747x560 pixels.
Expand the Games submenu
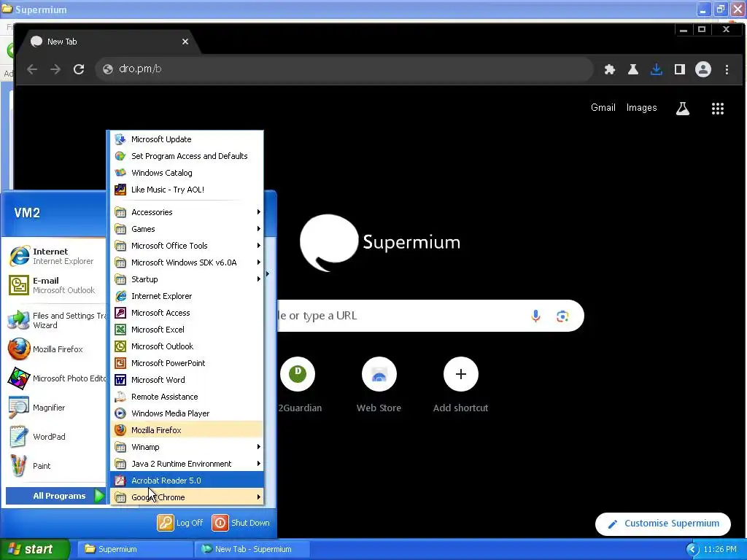187,229
